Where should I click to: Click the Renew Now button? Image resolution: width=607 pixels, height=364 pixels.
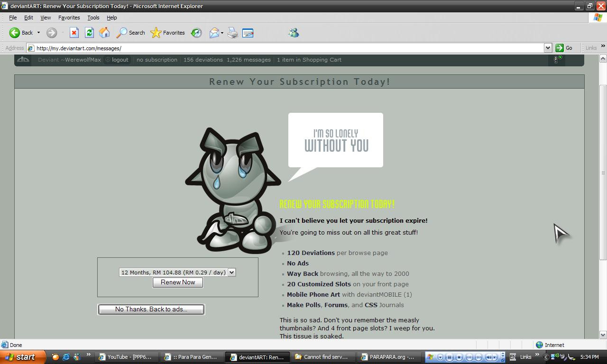[178, 282]
